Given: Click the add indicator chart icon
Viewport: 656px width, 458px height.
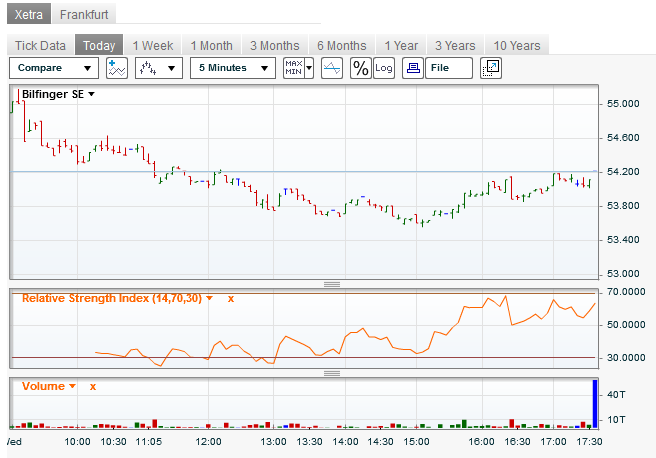Looking at the screenshot, I should coord(117,68).
